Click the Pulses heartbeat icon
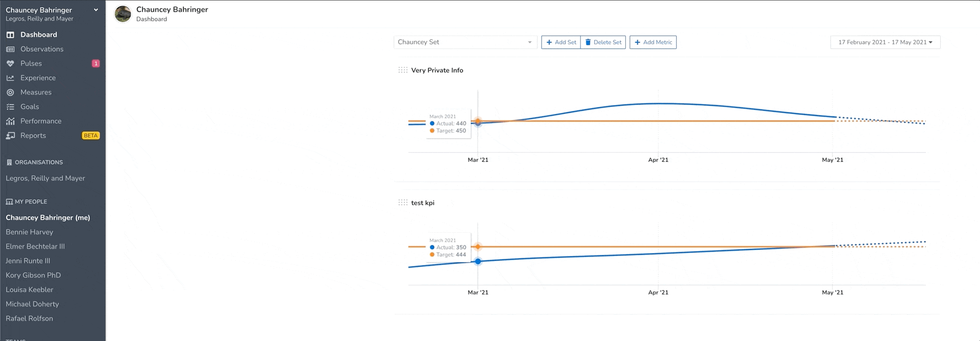The image size is (980, 341). tap(10, 63)
